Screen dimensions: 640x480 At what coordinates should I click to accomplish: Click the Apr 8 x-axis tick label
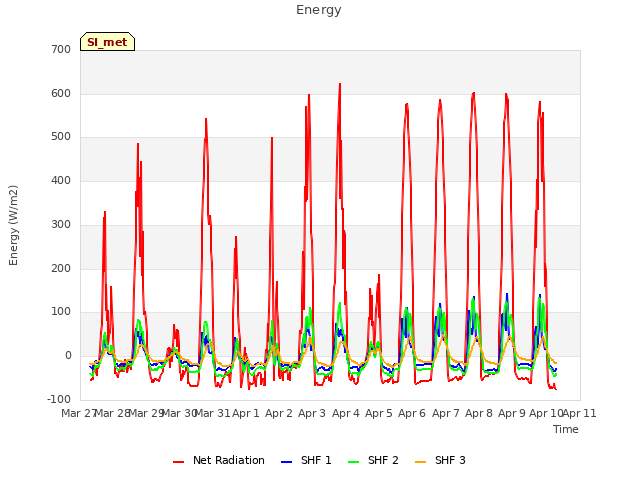(x=479, y=413)
